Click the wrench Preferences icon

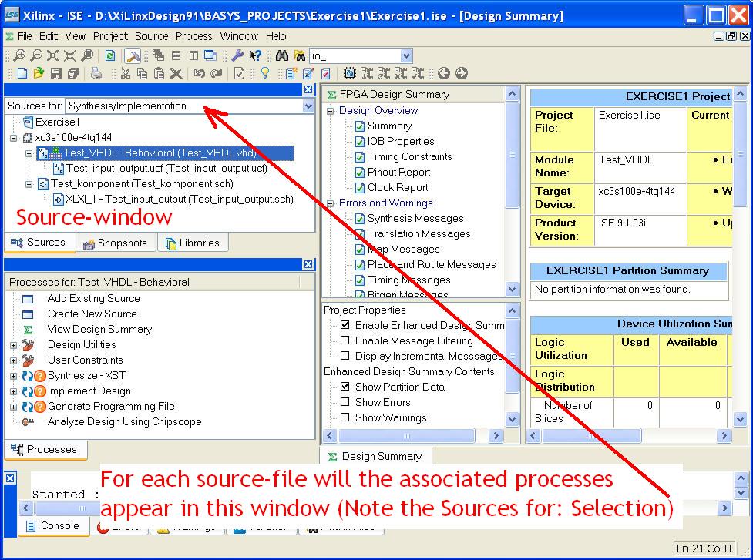pos(237,55)
